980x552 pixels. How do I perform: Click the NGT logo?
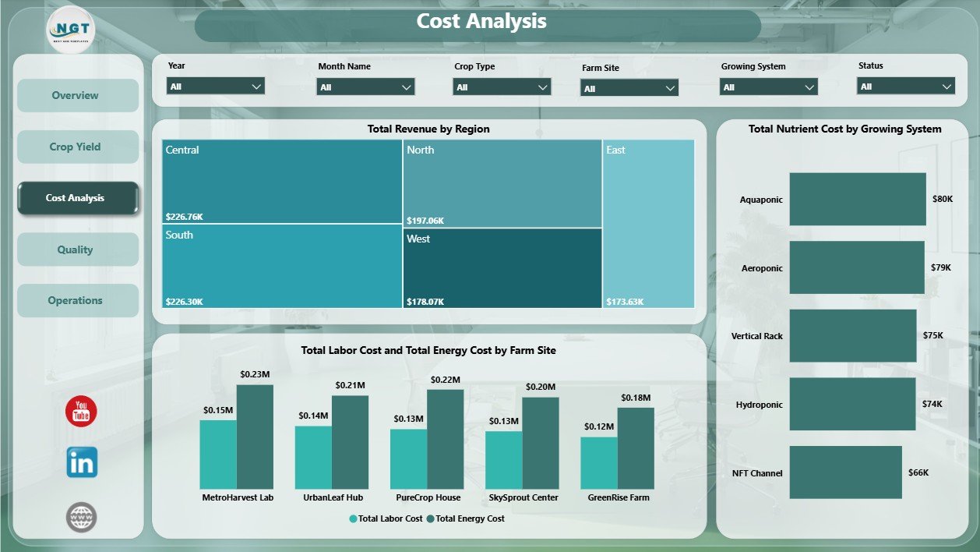click(x=71, y=30)
